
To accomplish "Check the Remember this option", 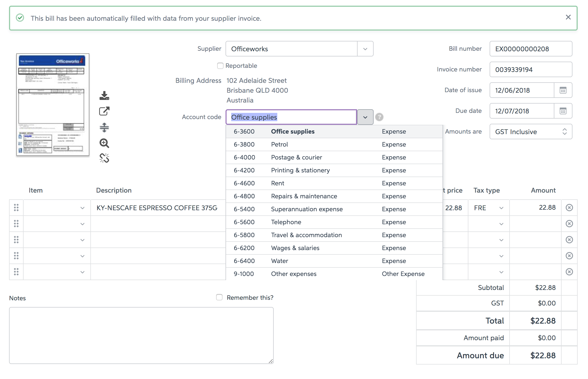I will [219, 297].
